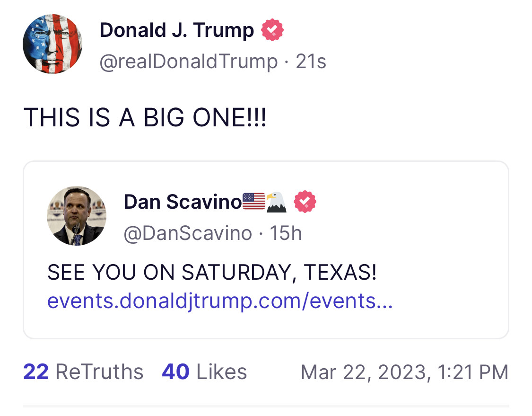Click the verified badge beside Dan Scavino
Image resolution: width=532 pixels, height=416 pixels.
[305, 202]
